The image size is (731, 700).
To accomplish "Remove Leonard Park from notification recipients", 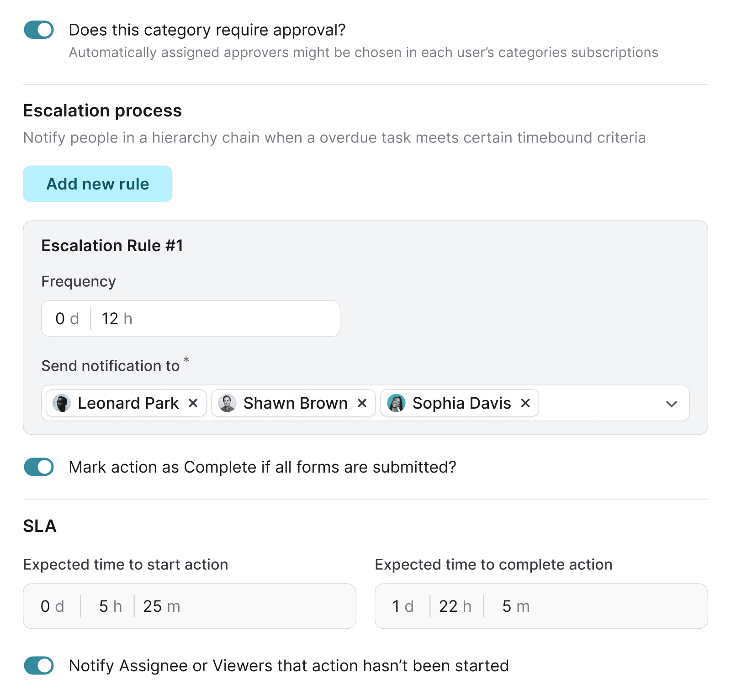I will coord(193,403).
